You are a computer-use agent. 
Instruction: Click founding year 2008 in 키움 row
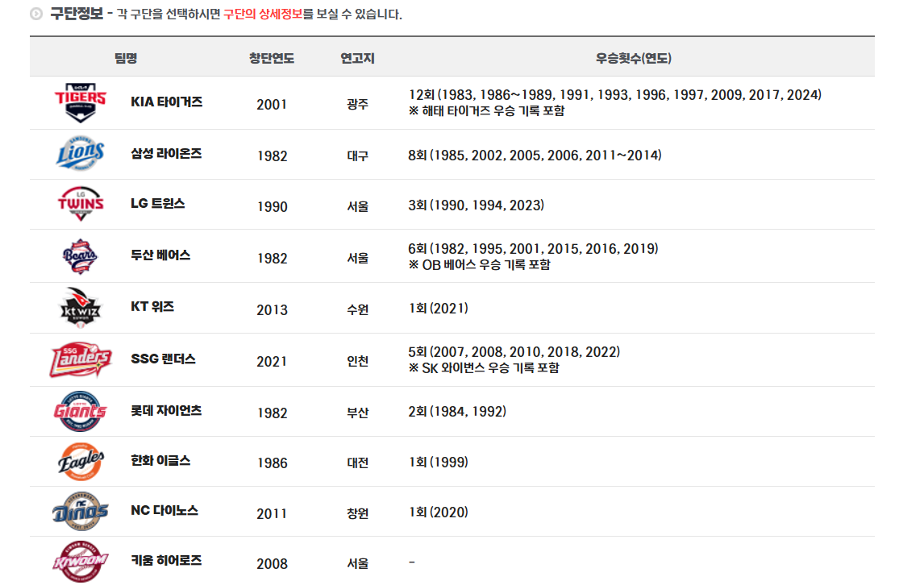pyautogui.click(x=272, y=564)
